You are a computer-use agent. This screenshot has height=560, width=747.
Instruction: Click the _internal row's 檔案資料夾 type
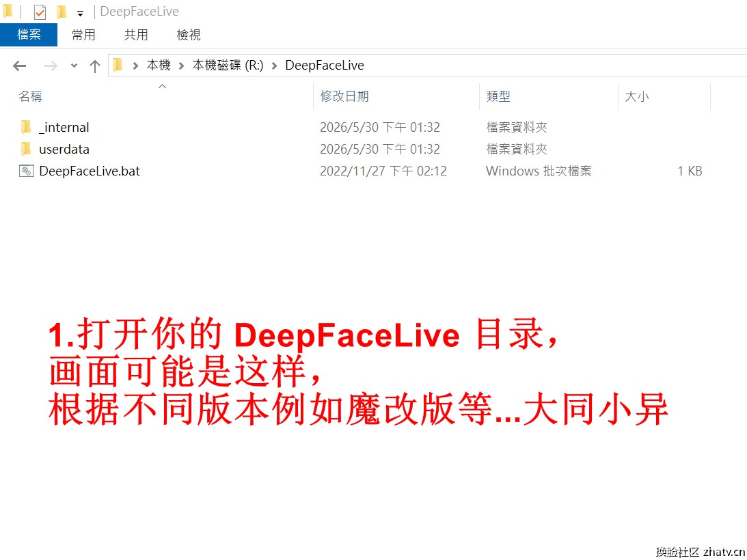[517, 127]
